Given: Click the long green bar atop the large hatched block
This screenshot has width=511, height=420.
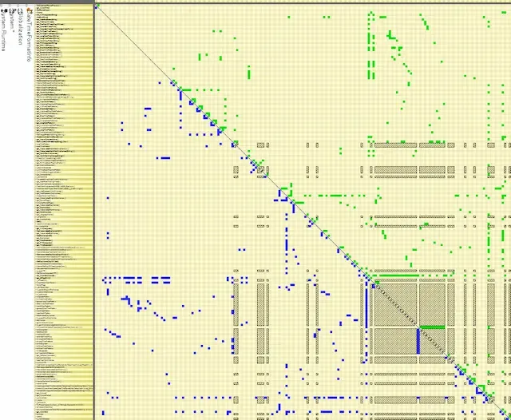Looking at the screenshot, I should (x=396, y=275).
